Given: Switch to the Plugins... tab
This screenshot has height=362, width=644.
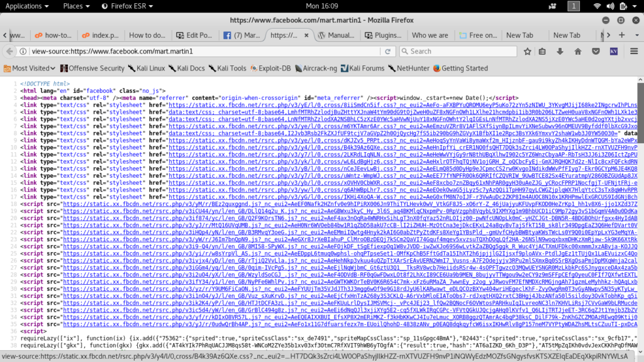Looking at the screenshot, I should (x=383, y=35).
